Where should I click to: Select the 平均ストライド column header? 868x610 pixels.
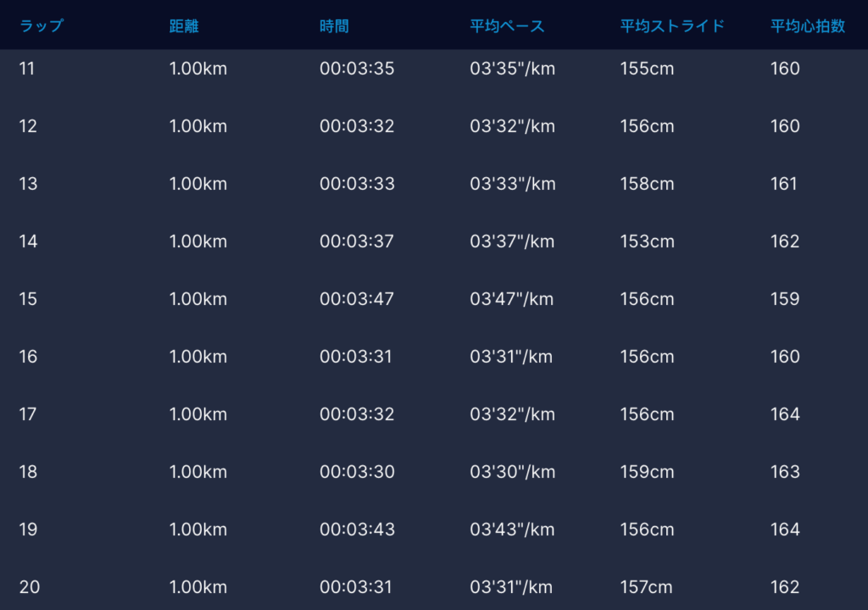(672, 26)
